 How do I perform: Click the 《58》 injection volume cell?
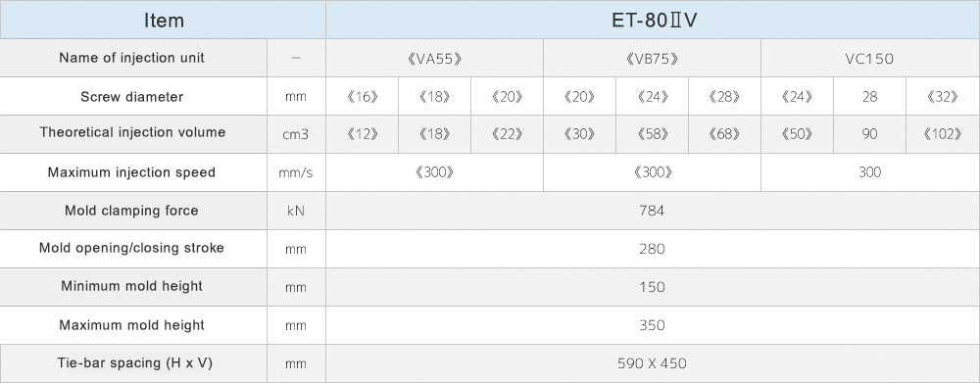click(652, 134)
